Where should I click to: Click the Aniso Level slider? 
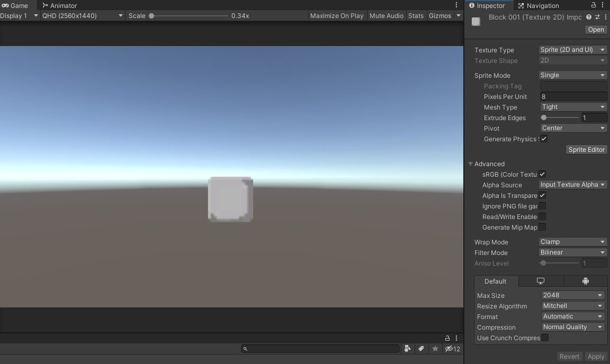[x=559, y=263]
